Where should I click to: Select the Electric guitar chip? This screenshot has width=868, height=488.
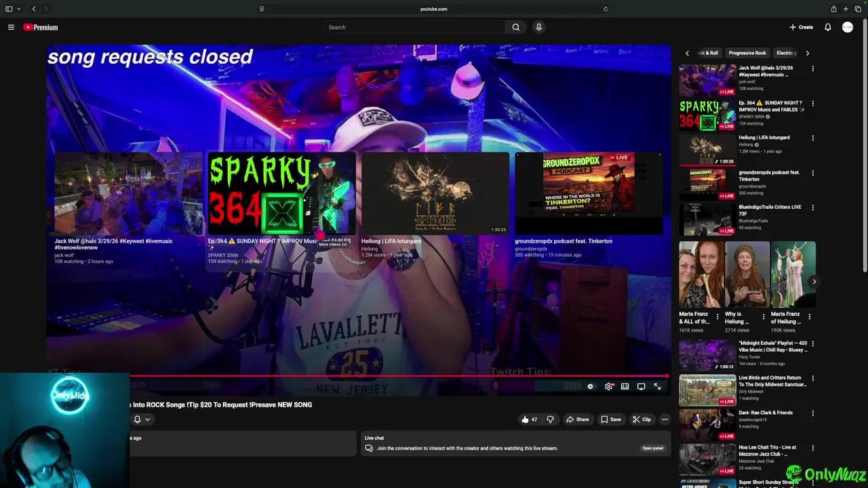(x=787, y=53)
